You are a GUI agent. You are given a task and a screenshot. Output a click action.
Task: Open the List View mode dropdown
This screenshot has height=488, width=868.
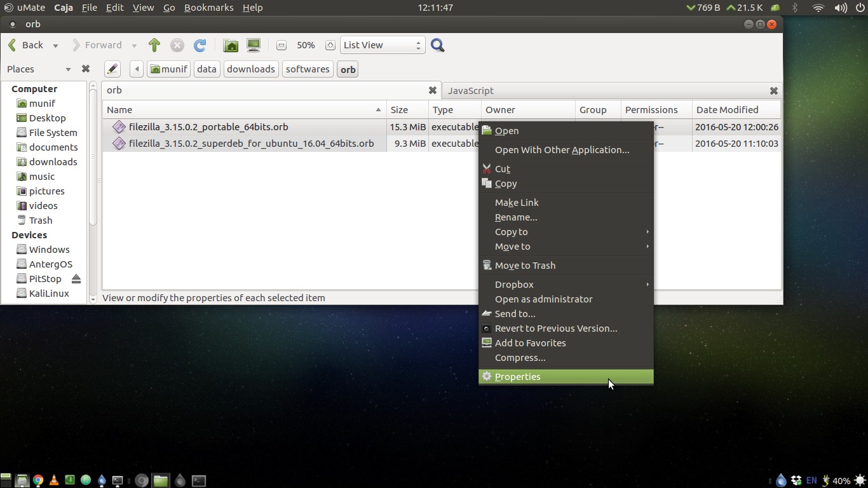pos(381,45)
